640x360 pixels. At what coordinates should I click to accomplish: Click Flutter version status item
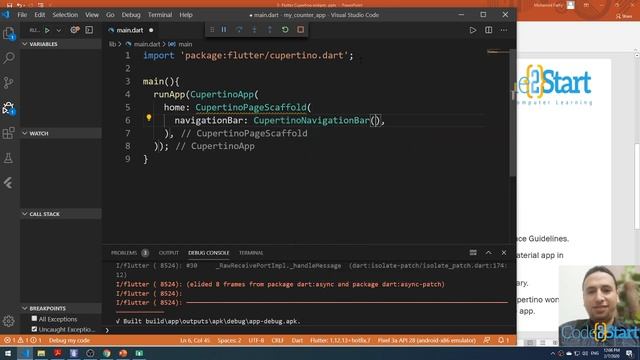[x=340, y=340]
